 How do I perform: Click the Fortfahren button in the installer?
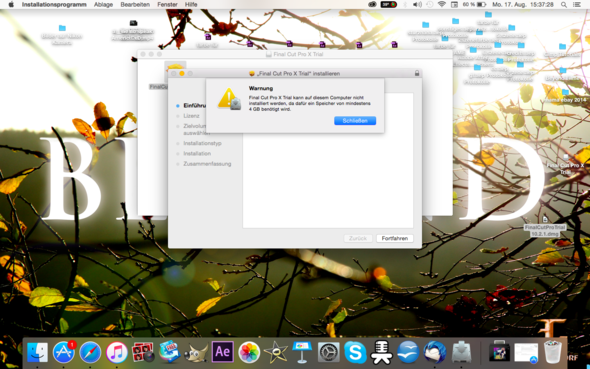pyautogui.click(x=395, y=238)
